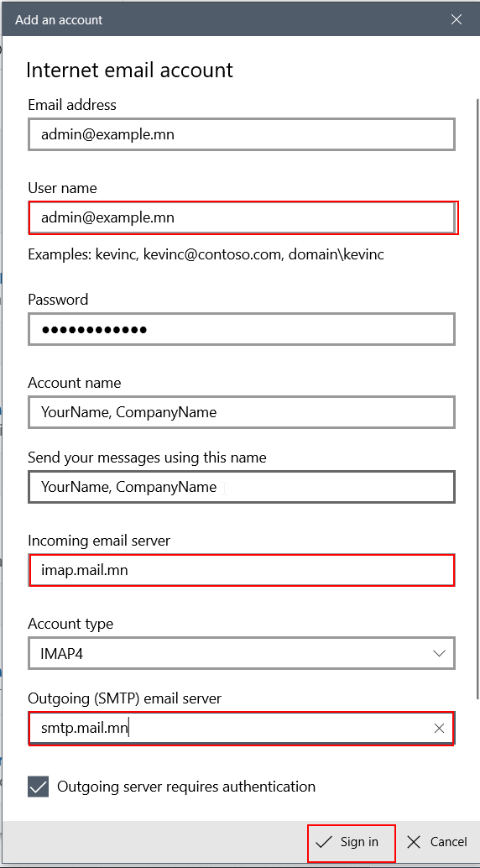Image resolution: width=480 pixels, height=868 pixels.
Task: Focus the Email address field
Action: tap(242, 134)
